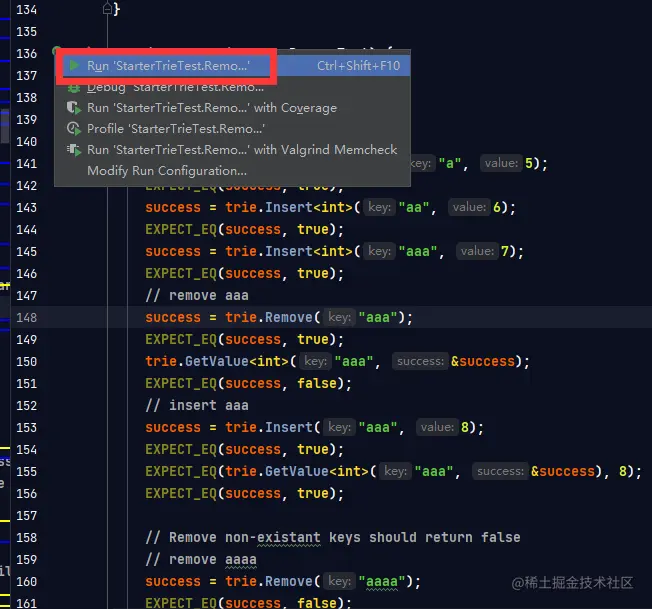
Task: Click the 'success:' inlay hint on line 150
Action: pyautogui.click(x=420, y=361)
